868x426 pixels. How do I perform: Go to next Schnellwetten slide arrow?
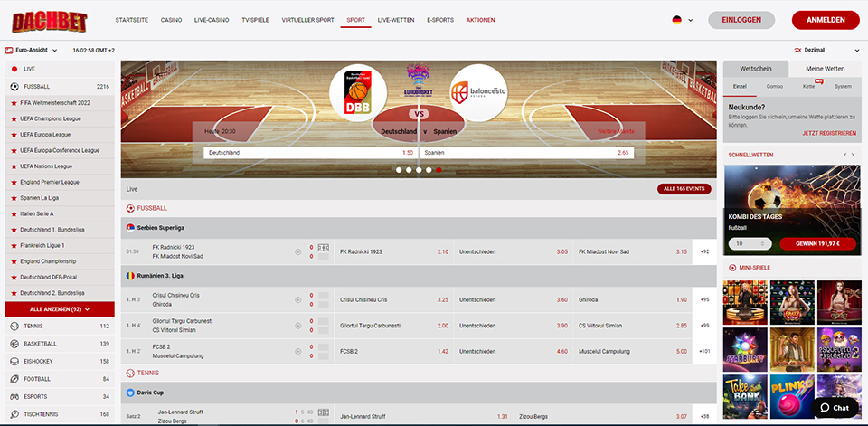[x=853, y=155]
